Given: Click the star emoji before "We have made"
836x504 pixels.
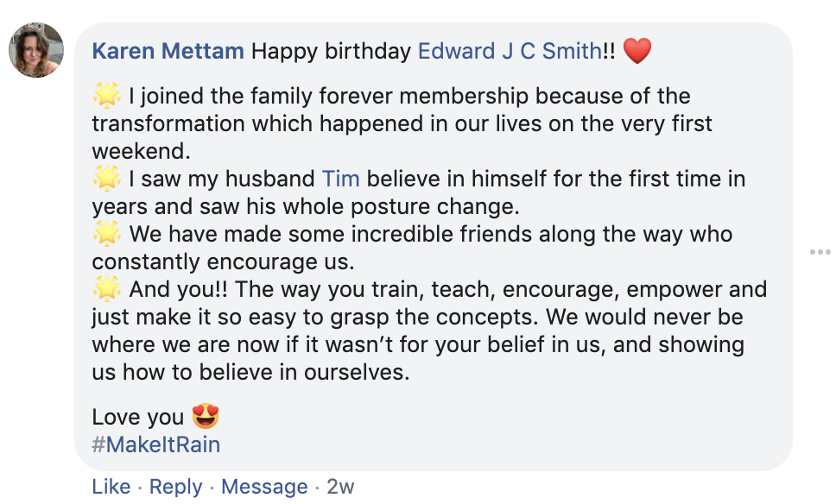Looking at the screenshot, I should point(106,234).
